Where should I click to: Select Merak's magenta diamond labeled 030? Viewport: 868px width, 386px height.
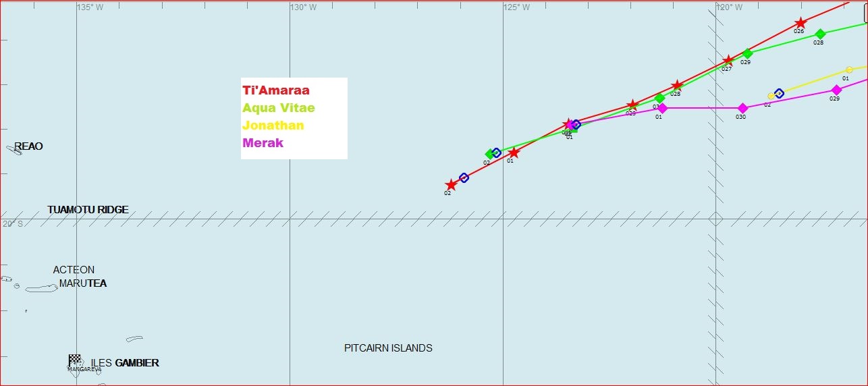(742, 109)
